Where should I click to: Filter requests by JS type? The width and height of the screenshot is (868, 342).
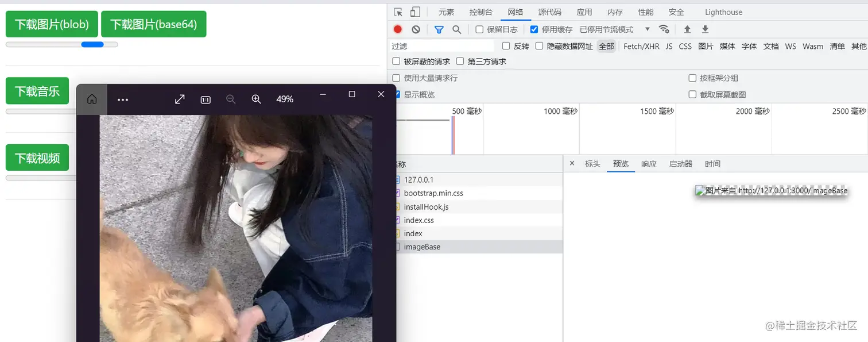pos(669,46)
